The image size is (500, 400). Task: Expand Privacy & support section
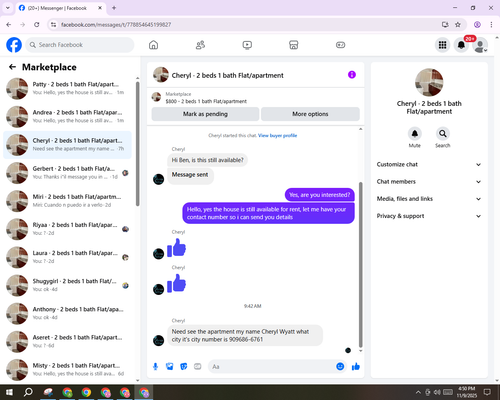(429, 216)
